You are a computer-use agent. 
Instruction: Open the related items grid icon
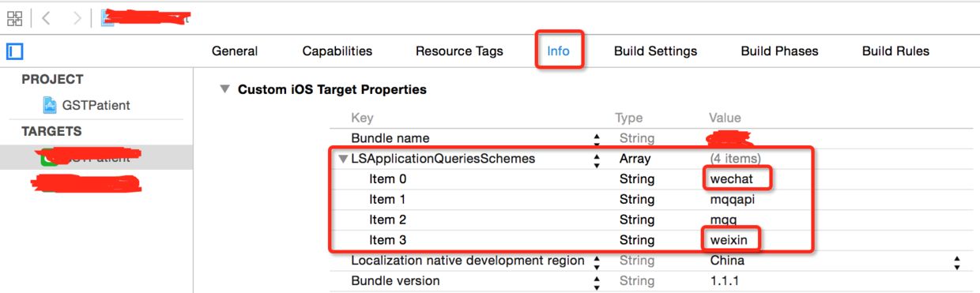click(14, 17)
